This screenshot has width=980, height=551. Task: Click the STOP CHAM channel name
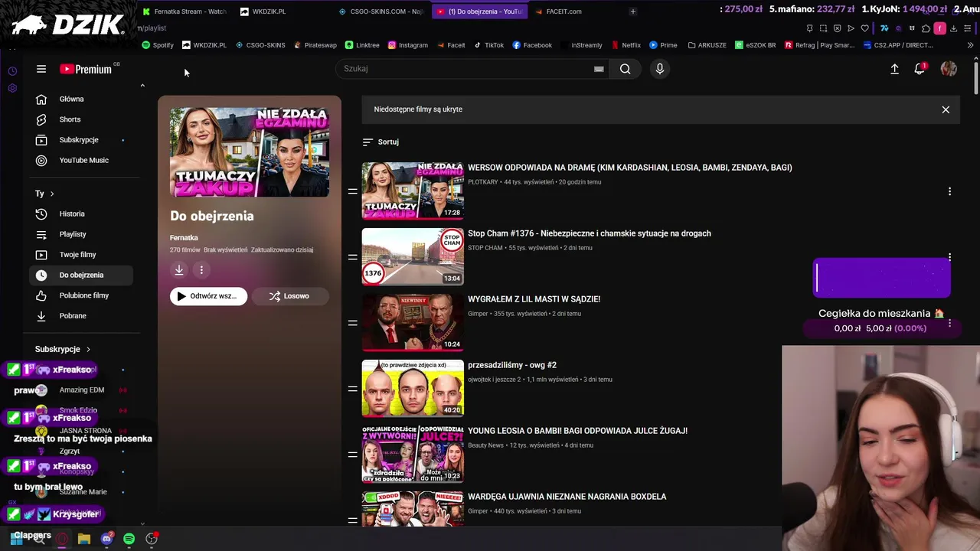[485, 248]
